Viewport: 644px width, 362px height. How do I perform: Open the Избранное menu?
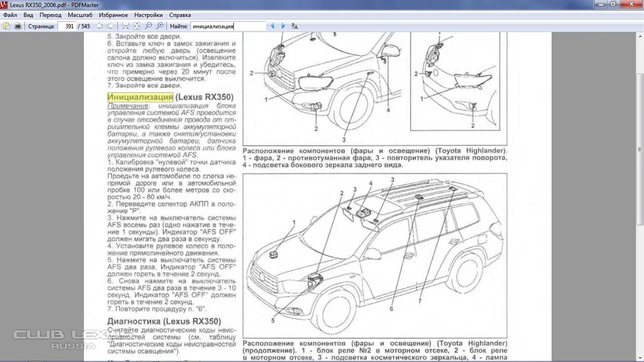click(114, 15)
